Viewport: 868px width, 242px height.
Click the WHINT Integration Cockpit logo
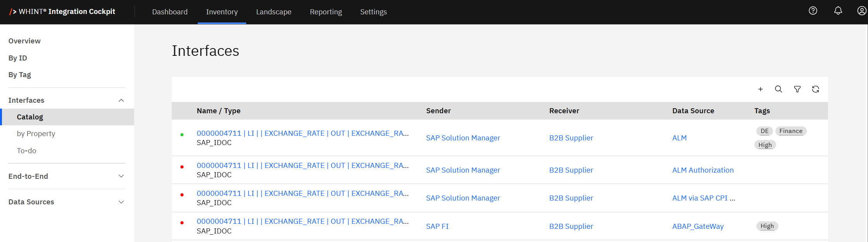click(x=62, y=12)
